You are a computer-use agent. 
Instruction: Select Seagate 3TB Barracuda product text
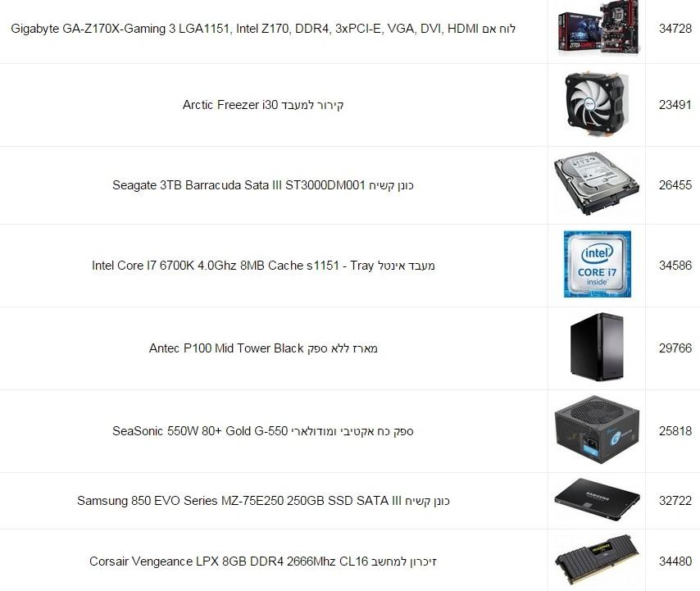[263, 184]
